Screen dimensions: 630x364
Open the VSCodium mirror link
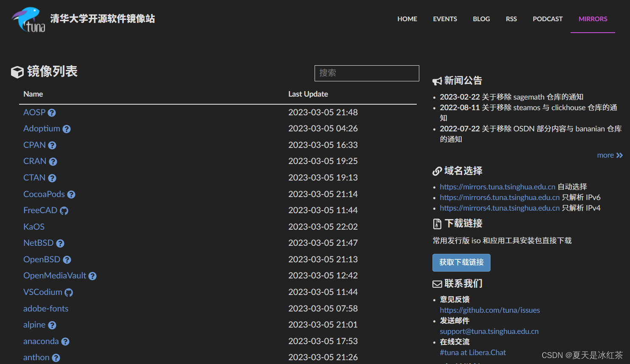tap(43, 292)
